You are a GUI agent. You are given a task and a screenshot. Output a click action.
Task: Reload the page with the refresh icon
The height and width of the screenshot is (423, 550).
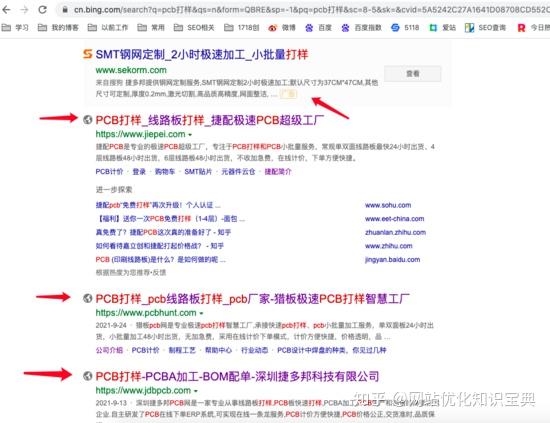coord(42,10)
